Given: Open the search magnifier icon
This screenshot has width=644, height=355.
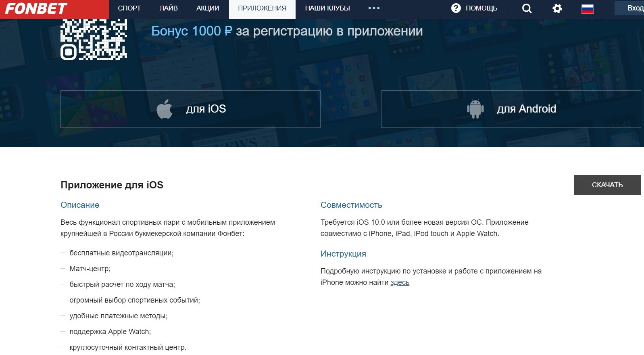Looking at the screenshot, I should [527, 8].
